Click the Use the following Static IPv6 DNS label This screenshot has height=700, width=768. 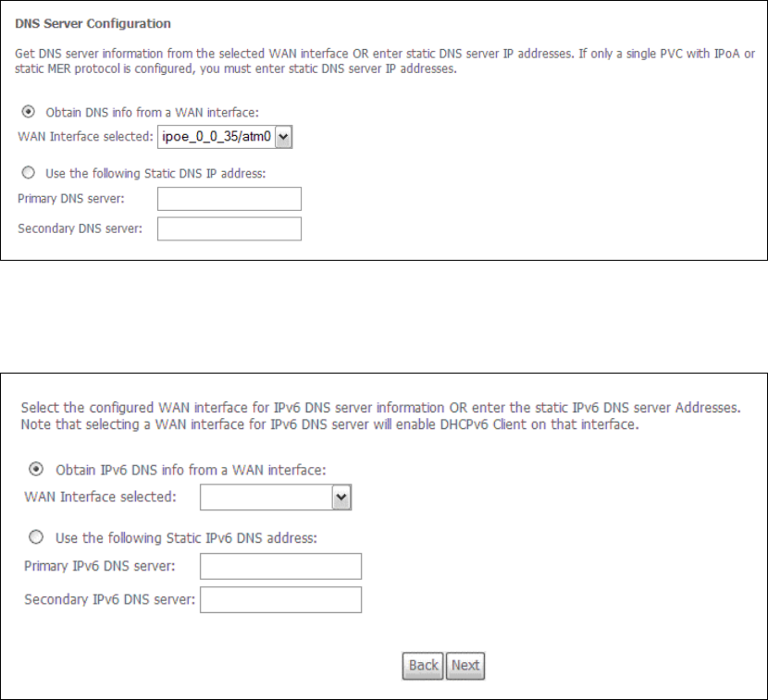tap(186, 538)
